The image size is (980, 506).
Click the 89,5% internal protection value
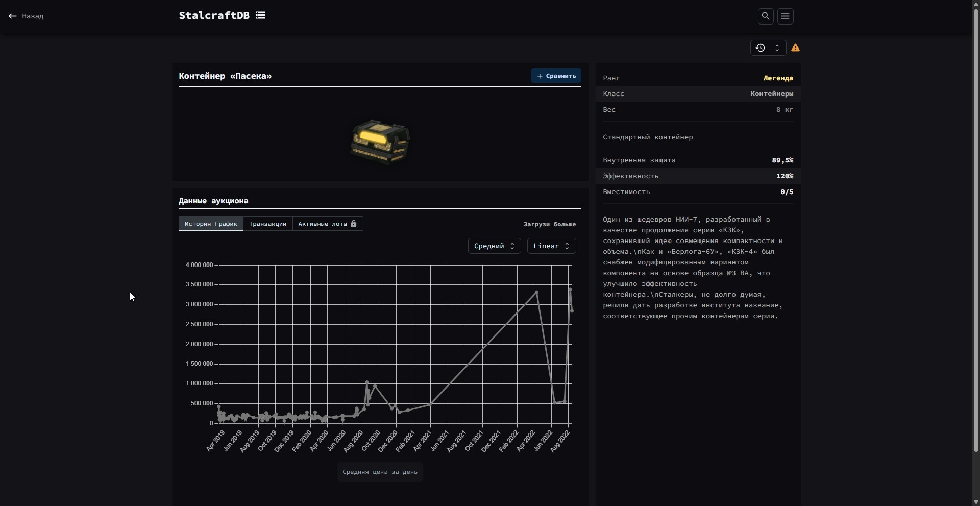(x=782, y=160)
